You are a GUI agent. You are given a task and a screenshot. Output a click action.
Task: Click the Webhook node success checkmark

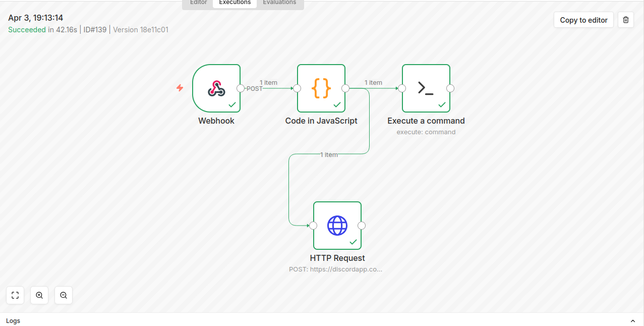tap(232, 104)
